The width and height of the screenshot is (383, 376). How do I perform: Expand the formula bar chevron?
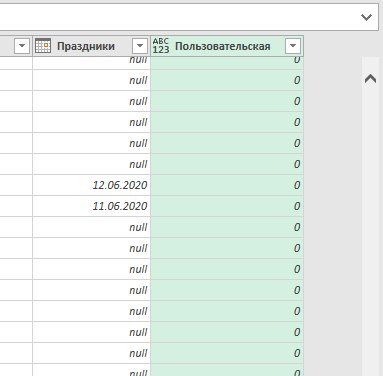click(x=366, y=17)
